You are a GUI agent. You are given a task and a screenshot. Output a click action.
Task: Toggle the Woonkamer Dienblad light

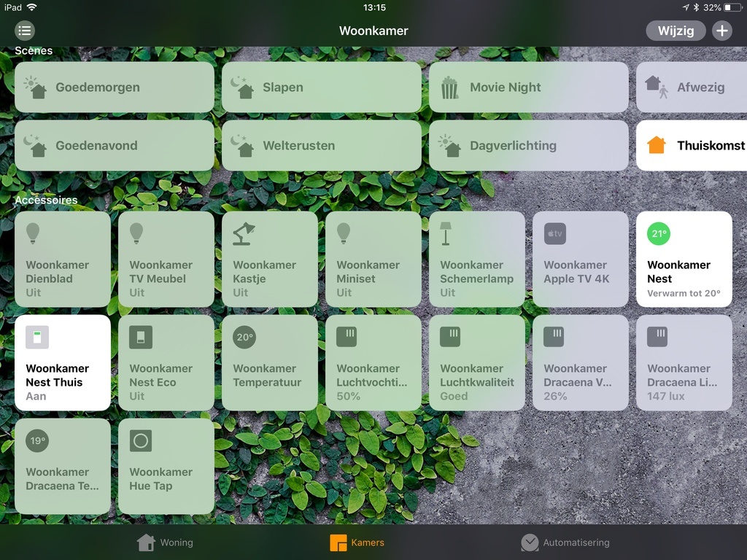63,260
